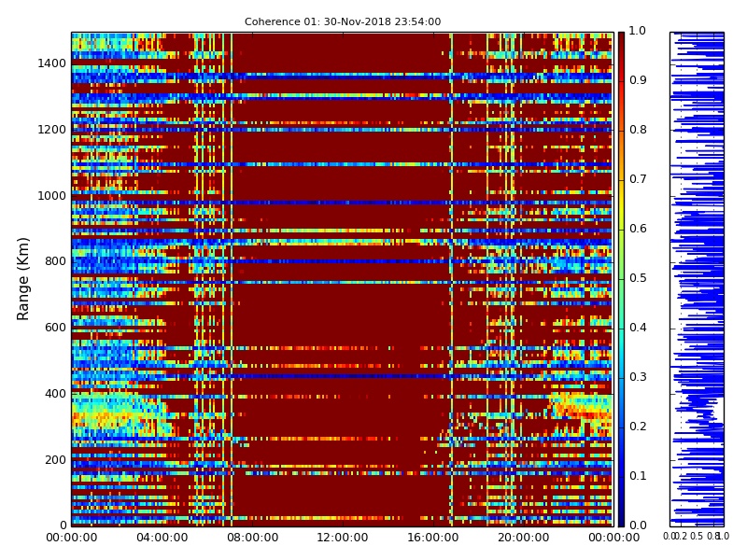Click the colorbar 0.6 value label
The image size is (747, 560).
[638, 229]
